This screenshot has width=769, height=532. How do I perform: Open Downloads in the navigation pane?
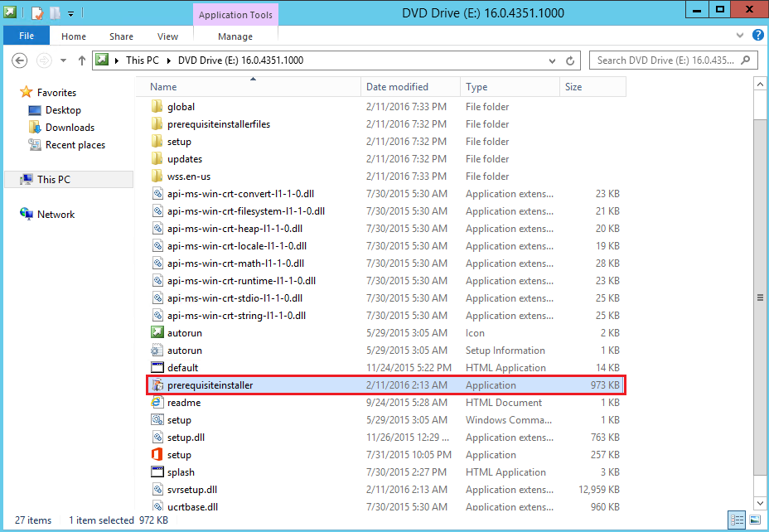coord(70,128)
